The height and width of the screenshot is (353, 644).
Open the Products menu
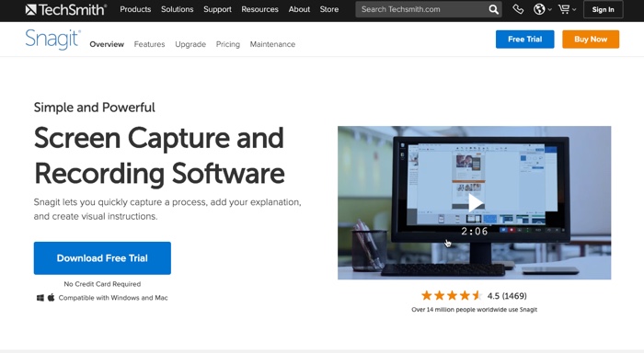pos(135,9)
